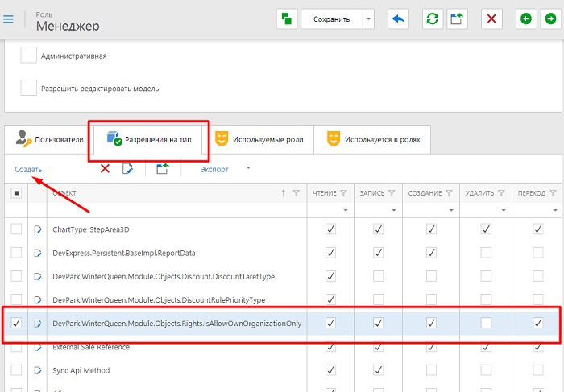
Task: Toggle Запись checkbox for DiscountTaretType row
Action: (x=378, y=276)
